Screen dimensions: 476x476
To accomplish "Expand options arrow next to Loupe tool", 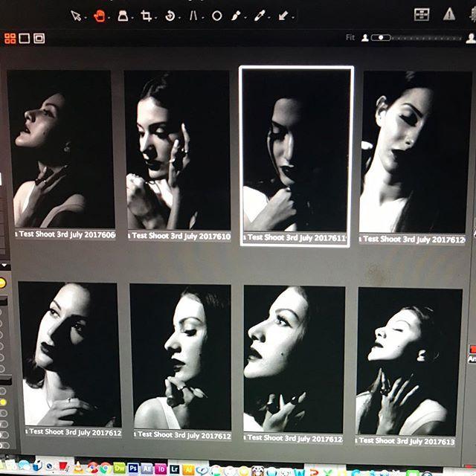I will tap(132, 18).
